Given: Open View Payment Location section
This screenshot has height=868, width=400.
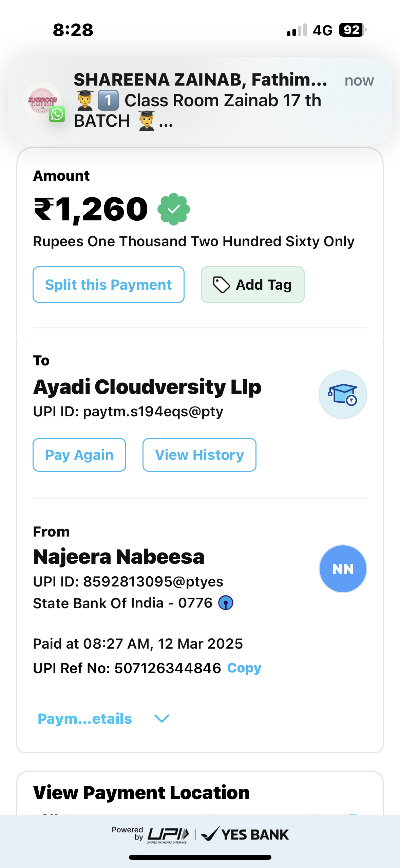Looking at the screenshot, I should coord(141,793).
